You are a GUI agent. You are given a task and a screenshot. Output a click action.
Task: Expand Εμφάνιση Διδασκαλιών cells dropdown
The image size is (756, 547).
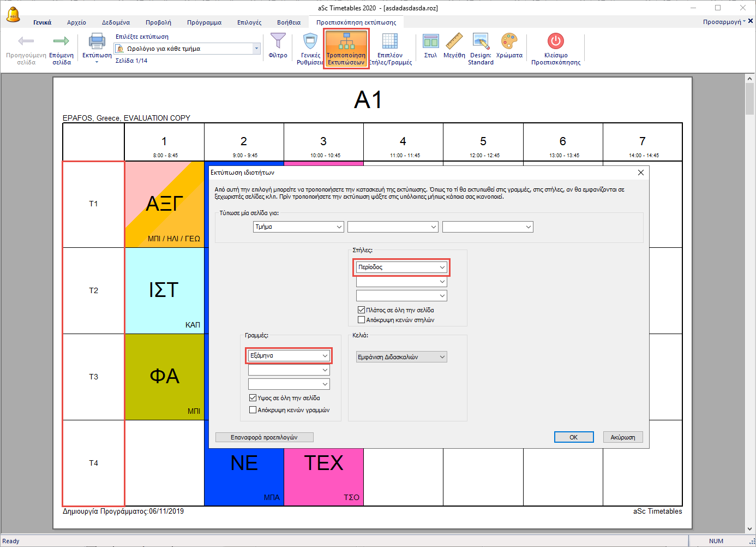[401, 357]
